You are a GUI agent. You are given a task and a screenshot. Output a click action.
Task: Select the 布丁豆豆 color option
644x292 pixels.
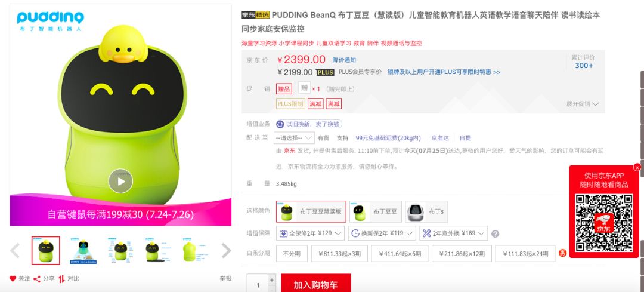coord(376,211)
